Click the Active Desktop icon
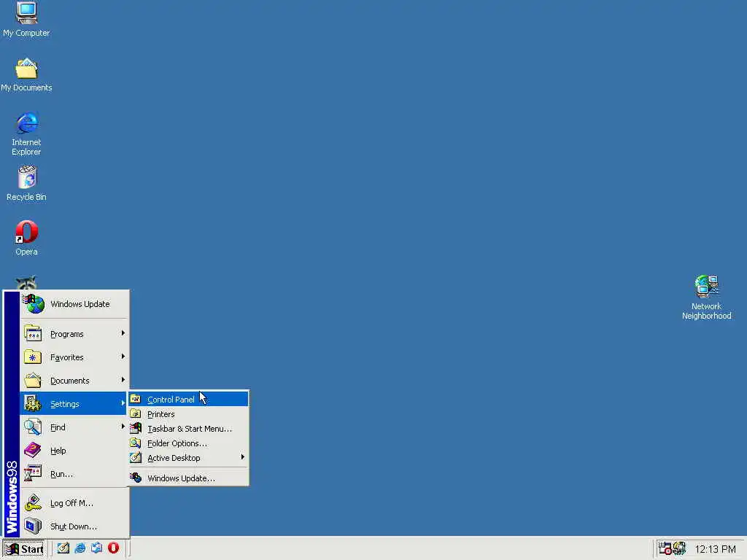The height and width of the screenshot is (560, 747). click(x=136, y=458)
